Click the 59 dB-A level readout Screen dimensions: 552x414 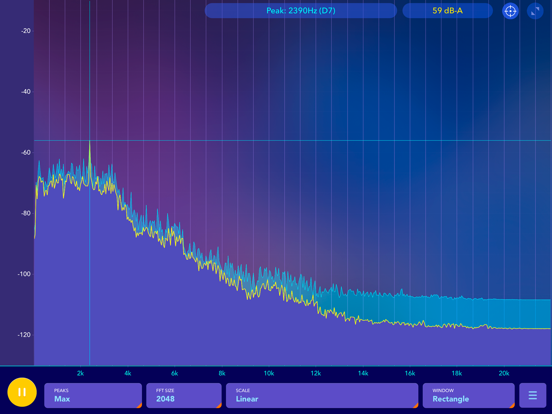(x=447, y=11)
